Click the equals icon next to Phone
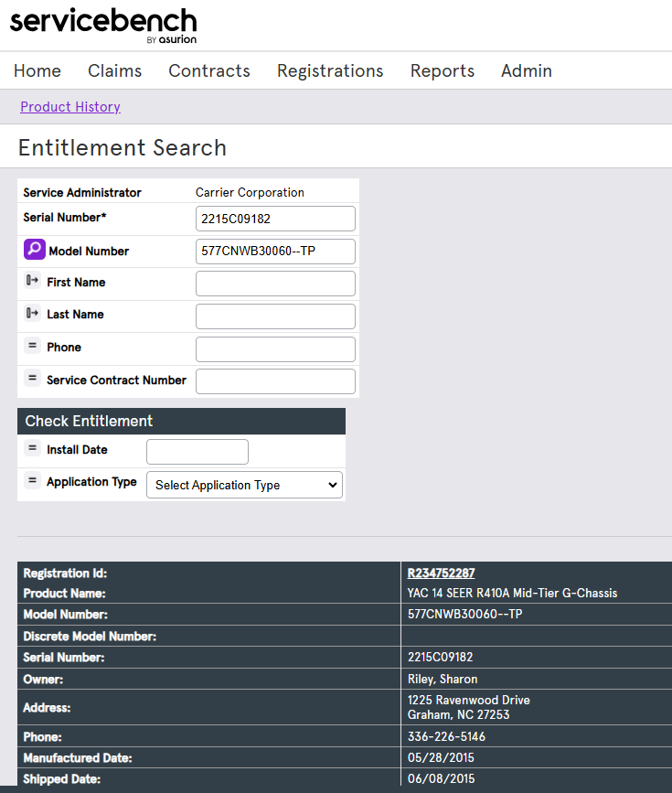This screenshot has height=793, width=672. [31, 348]
